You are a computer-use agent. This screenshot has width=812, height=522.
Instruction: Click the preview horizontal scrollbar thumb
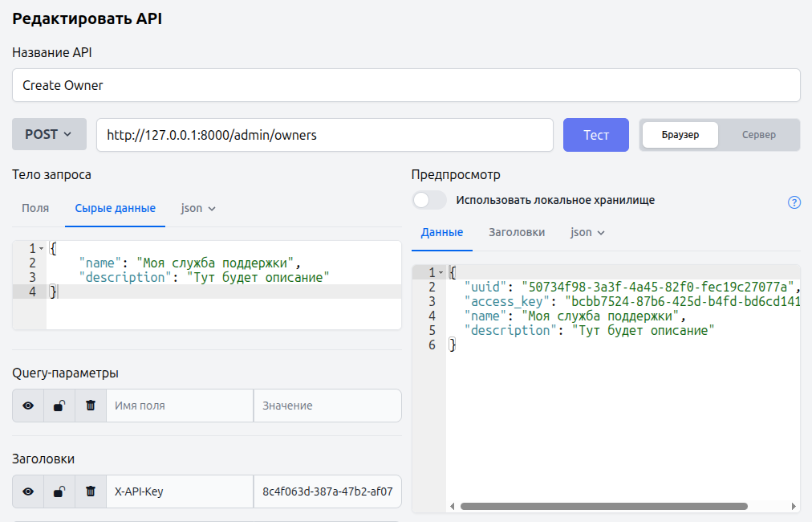[x=604, y=506]
